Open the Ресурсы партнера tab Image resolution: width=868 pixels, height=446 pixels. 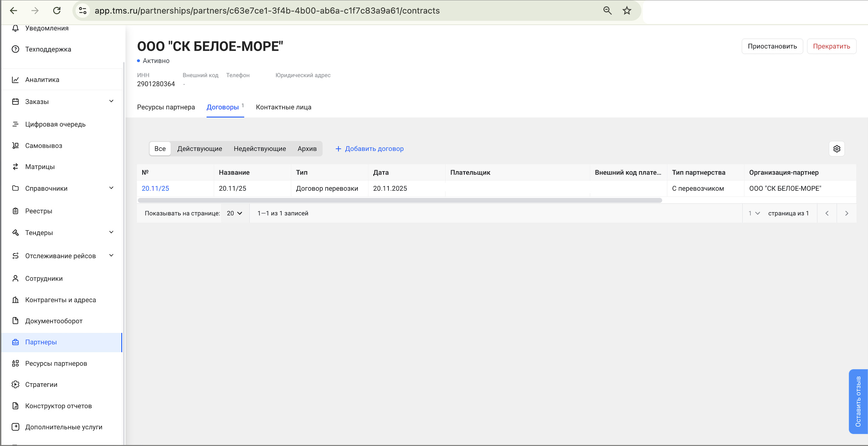pos(166,107)
